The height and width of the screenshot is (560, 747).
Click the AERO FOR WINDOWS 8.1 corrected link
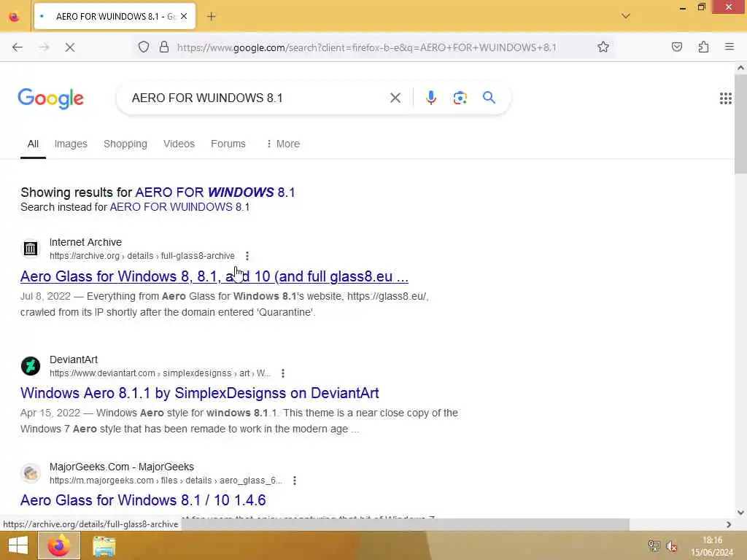[215, 192]
